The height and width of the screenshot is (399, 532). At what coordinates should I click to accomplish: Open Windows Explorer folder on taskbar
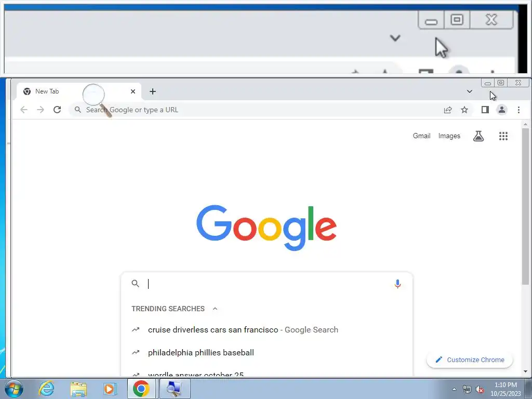click(78, 389)
